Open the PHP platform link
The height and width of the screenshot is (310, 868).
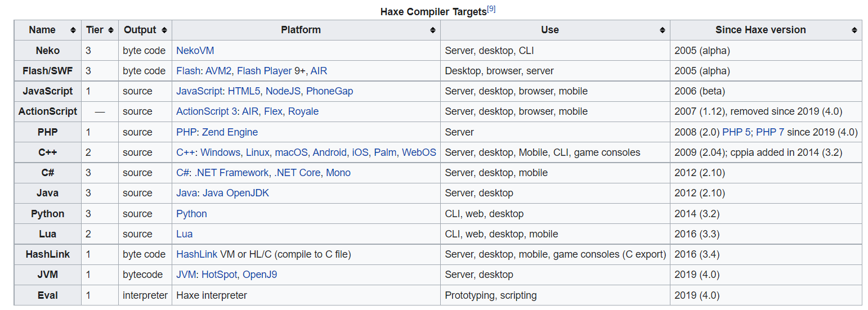[x=185, y=132]
